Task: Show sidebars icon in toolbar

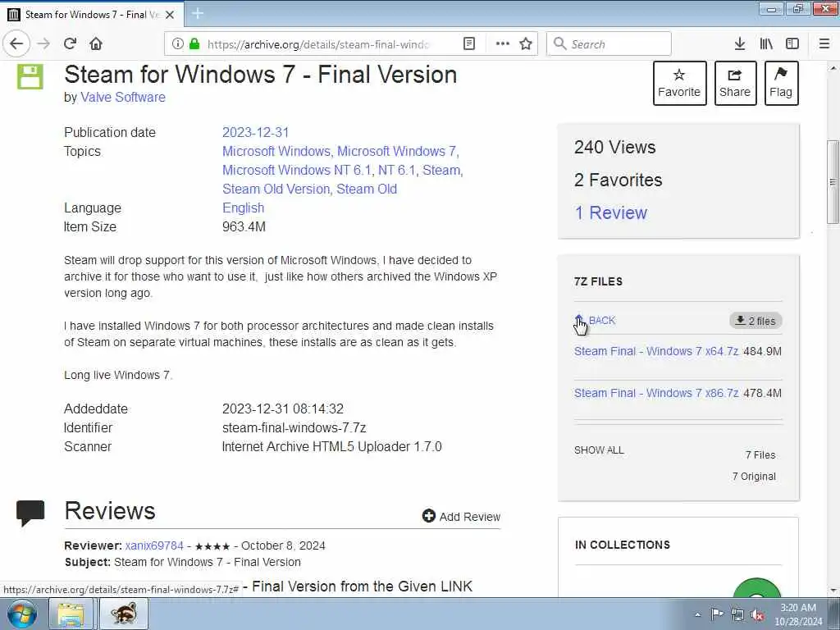Action: pos(792,43)
